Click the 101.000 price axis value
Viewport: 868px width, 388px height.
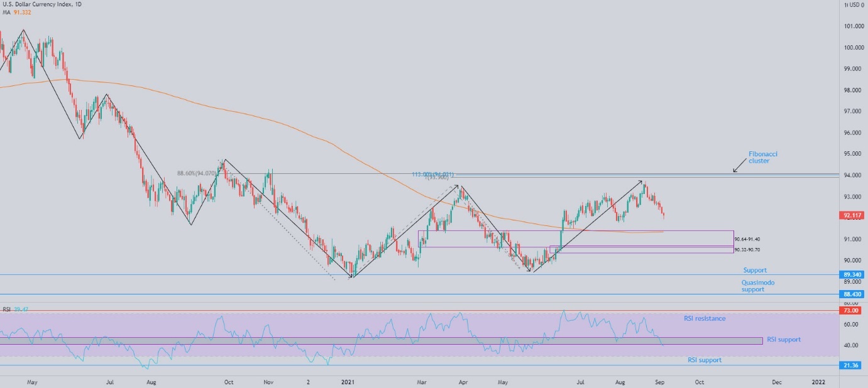pyautogui.click(x=854, y=26)
